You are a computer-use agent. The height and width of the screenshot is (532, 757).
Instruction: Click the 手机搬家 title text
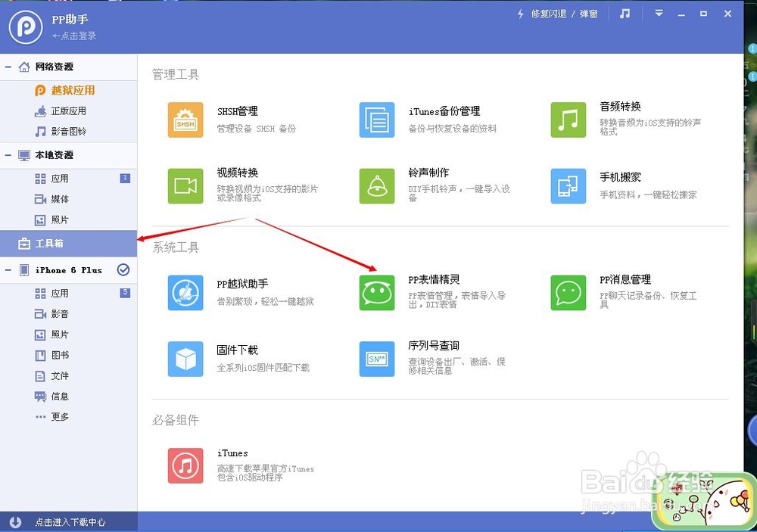coord(621,177)
